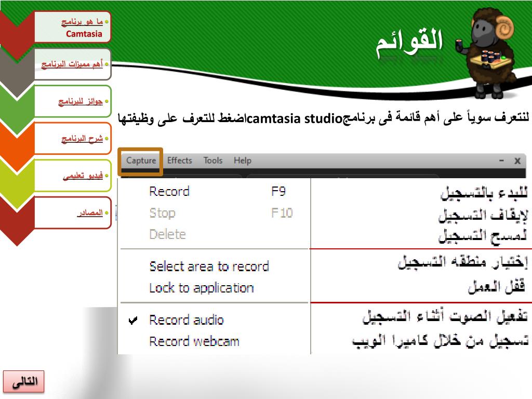Open the 'جوائز للبرنامج' link
The image size is (532, 399).
coord(81,101)
